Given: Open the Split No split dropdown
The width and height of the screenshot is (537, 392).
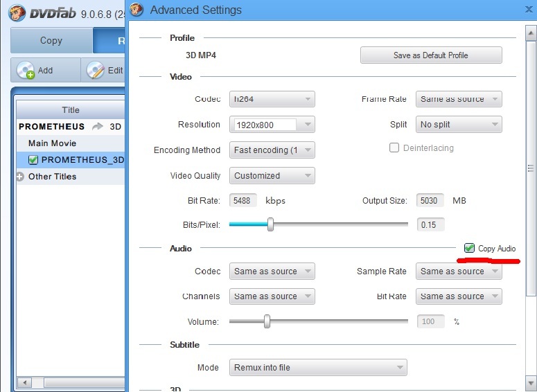Looking at the screenshot, I should [x=459, y=125].
